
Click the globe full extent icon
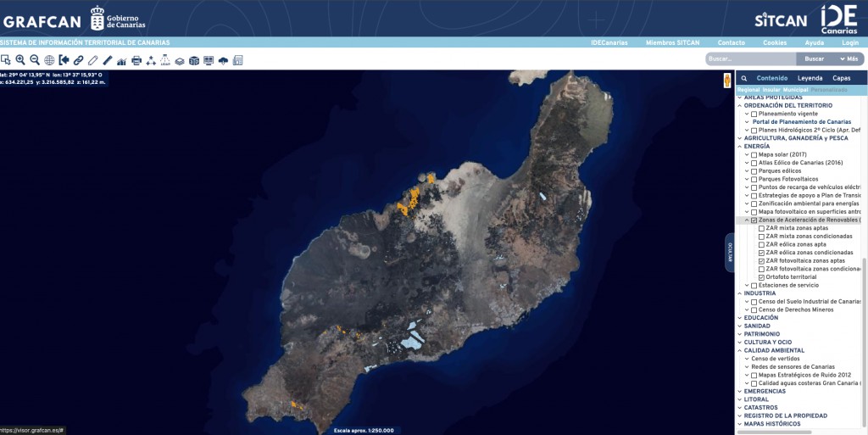(49, 60)
